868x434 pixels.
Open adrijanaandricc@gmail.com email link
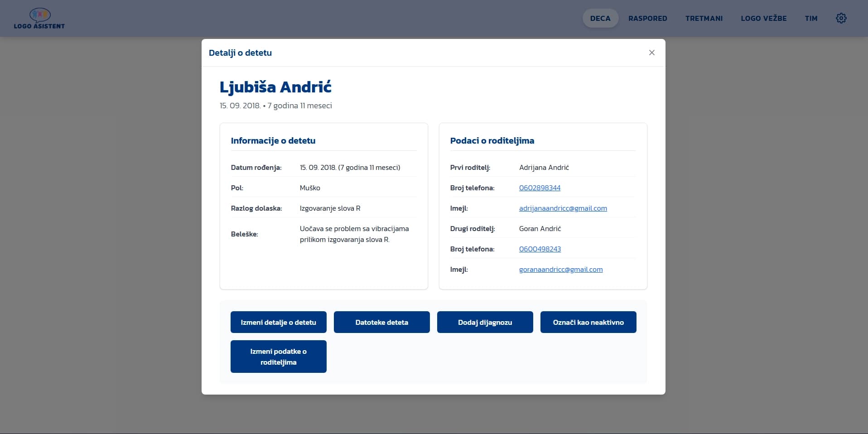pyautogui.click(x=563, y=208)
